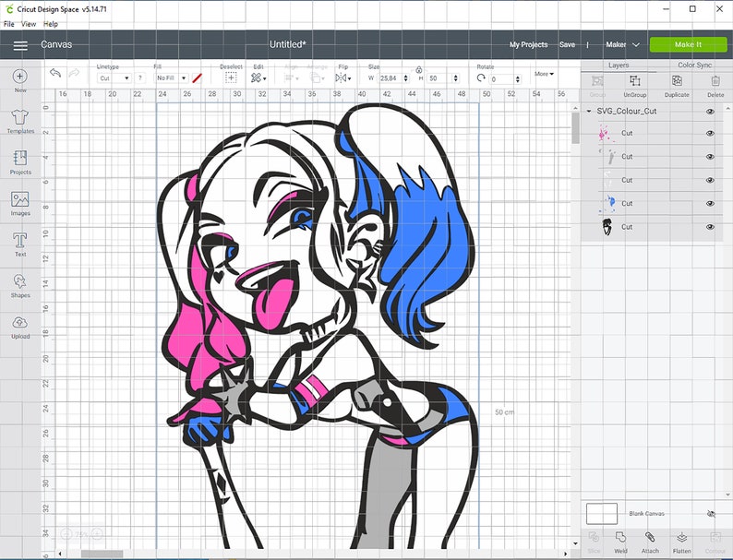Click the Save link
733x560 pixels.
[x=567, y=44]
